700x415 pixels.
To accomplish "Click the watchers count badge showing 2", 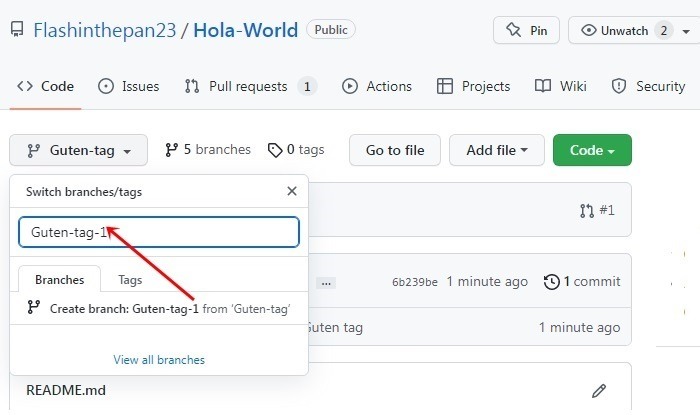I will (664, 30).
